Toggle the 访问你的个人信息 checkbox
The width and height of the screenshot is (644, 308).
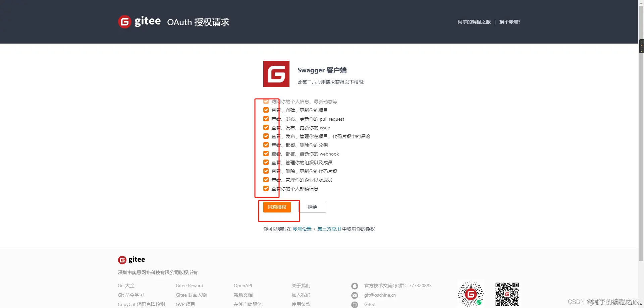[x=266, y=101]
